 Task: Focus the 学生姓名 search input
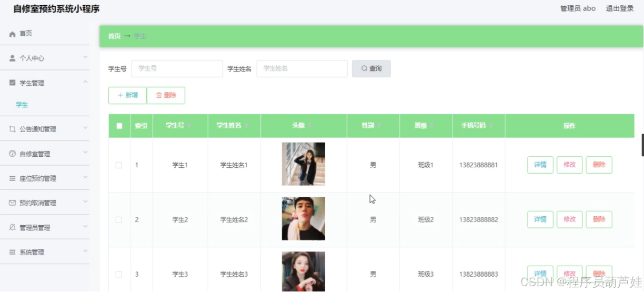(302, 68)
